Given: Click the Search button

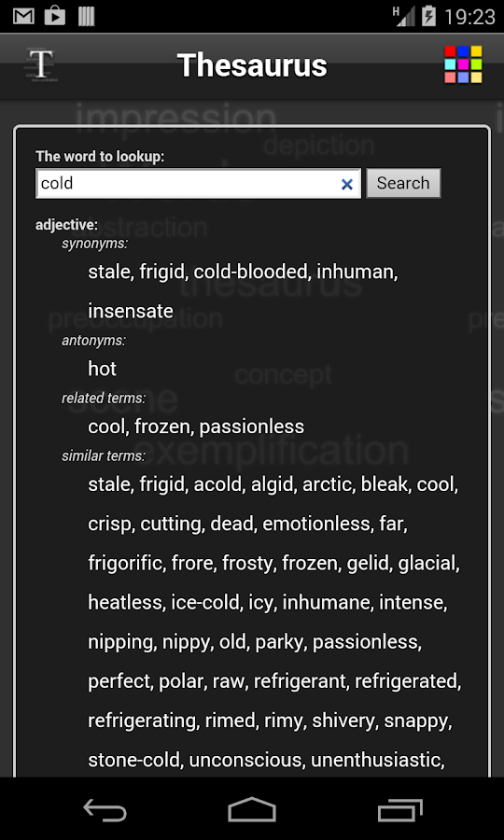Looking at the screenshot, I should pyautogui.click(x=403, y=183).
